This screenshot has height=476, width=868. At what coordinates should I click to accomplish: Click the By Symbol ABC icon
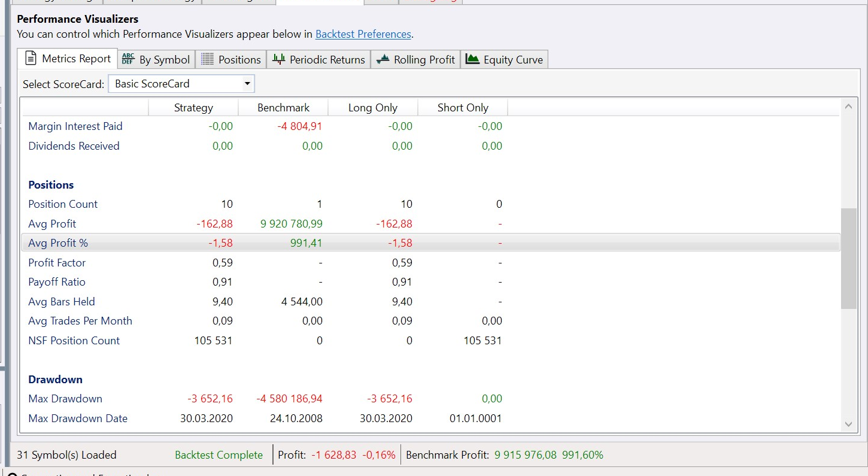click(128, 59)
